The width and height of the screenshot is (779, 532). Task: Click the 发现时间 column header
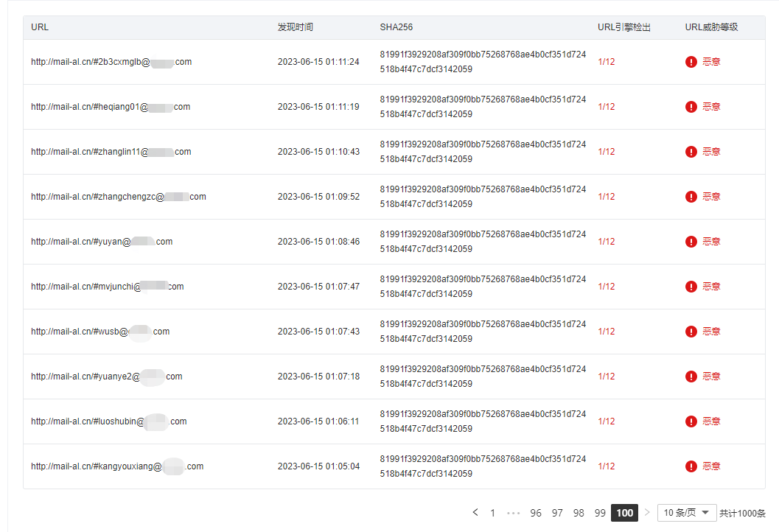click(x=295, y=27)
